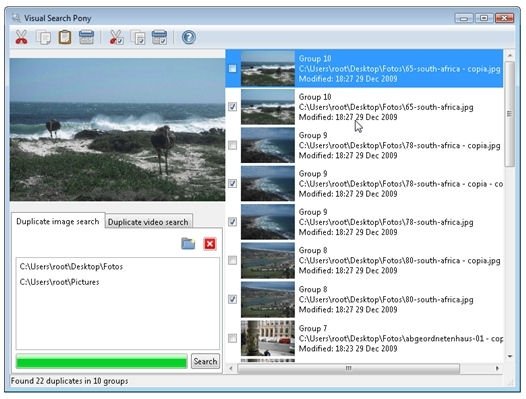The width and height of the screenshot is (526, 399).
Task: Click the results scroll left arrow
Action: click(231, 368)
